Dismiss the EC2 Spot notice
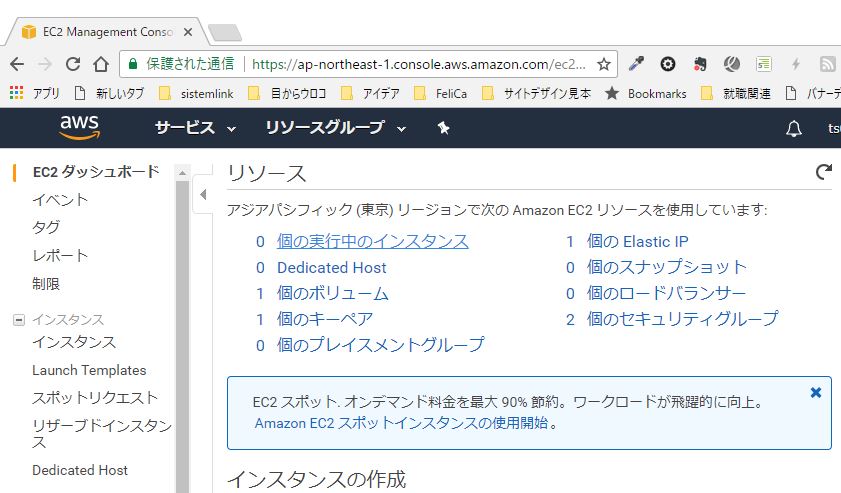The height and width of the screenshot is (493, 841). click(x=816, y=393)
